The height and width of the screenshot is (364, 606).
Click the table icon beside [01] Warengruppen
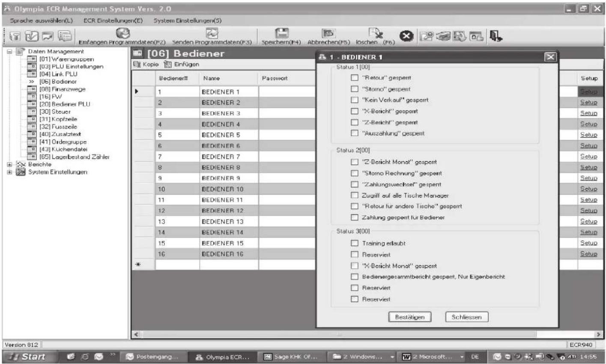pyautogui.click(x=32, y=59)
